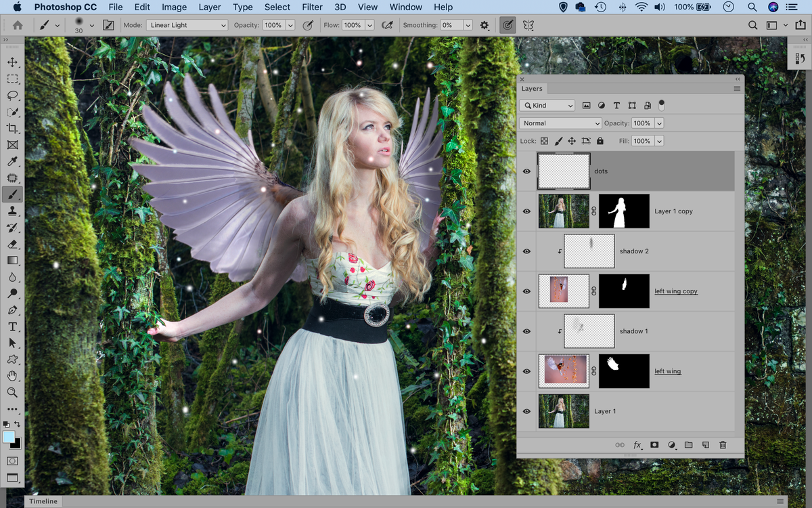This screenshot has height=508, width=812.
Task: Toggle visibility of the left wing layer
Action: point(526,371)
